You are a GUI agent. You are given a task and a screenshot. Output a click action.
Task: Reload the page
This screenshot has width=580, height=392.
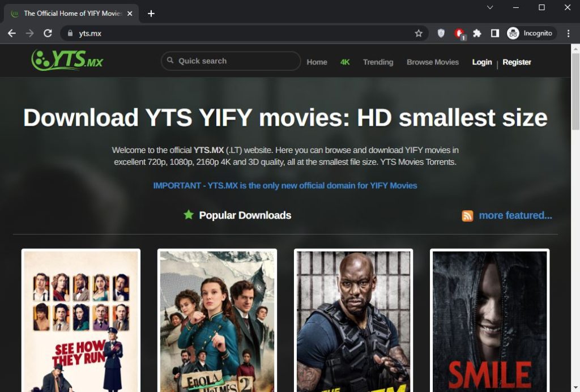[x=48, y=33]
